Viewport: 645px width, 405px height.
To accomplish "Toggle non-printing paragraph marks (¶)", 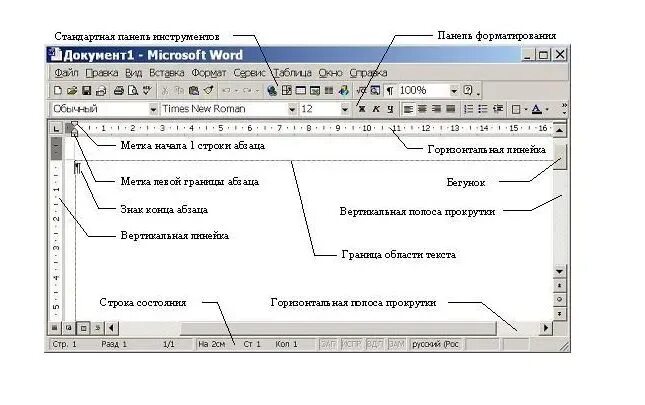I will 390,90.
